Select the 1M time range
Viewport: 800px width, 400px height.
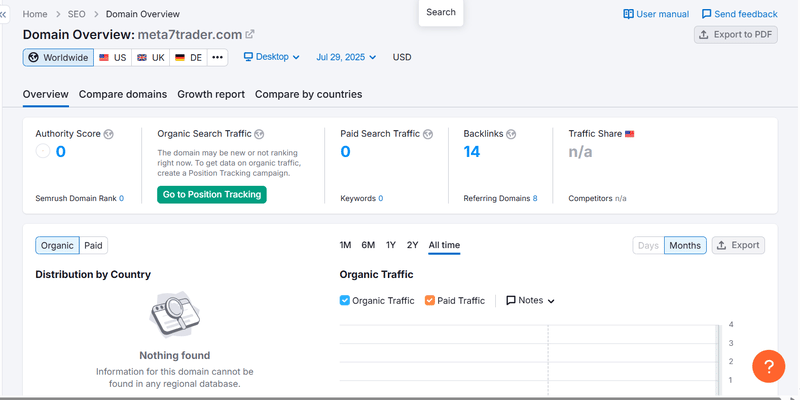[345, 245]
